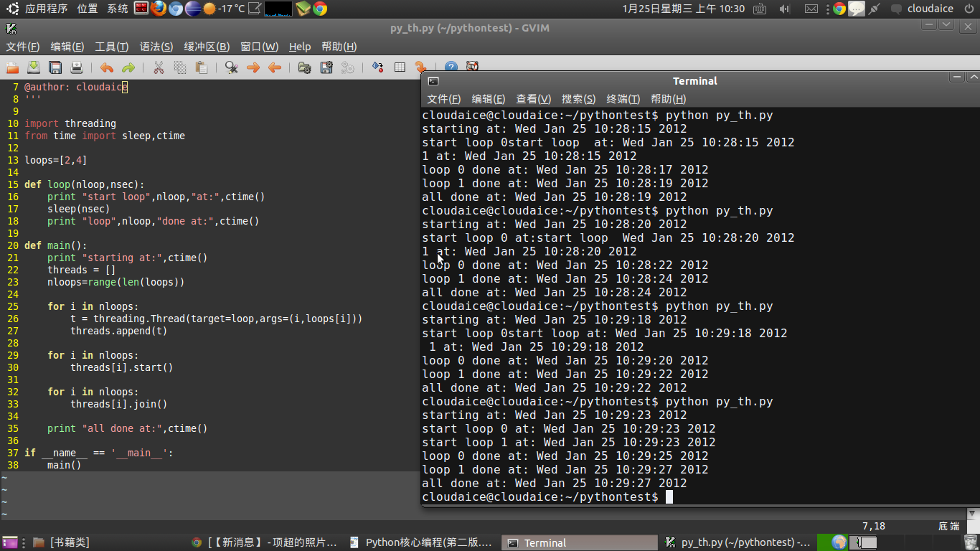Click the Open file icon in GVIM toolbar

(12, 67)
